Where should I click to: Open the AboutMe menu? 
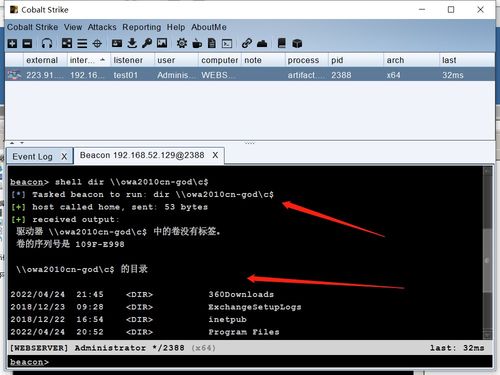(x=209, y=27)
